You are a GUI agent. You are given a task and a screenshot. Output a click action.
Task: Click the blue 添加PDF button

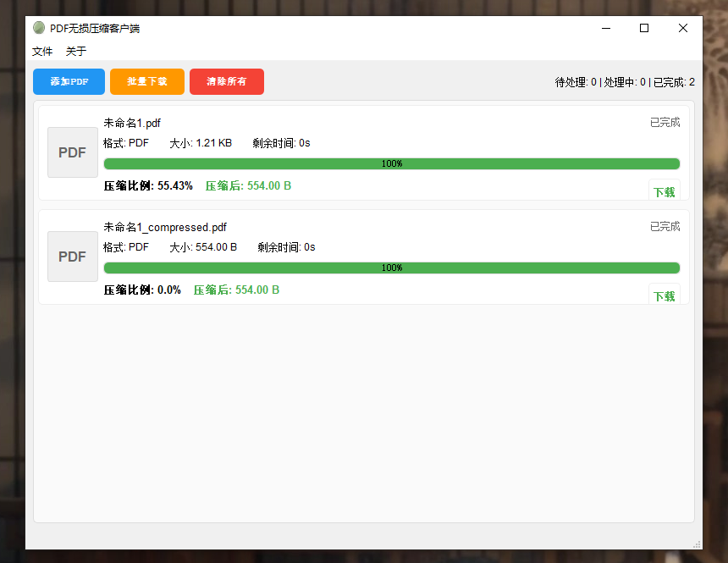(69, 82)
